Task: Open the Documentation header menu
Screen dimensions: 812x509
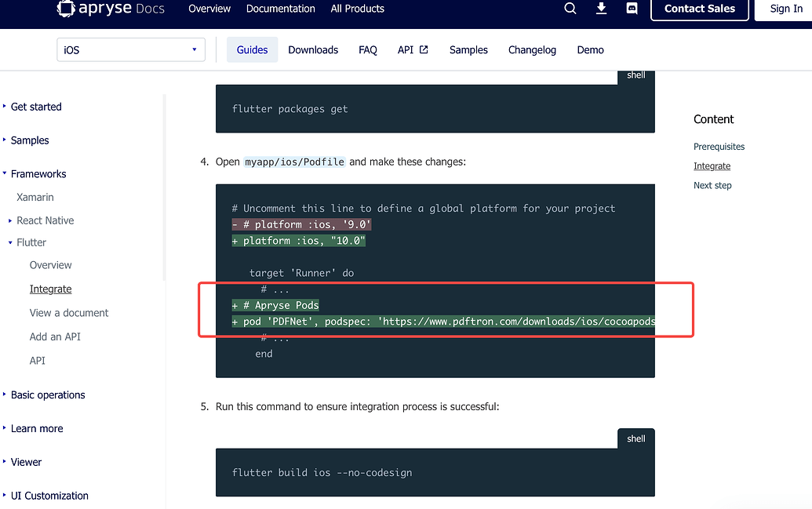Action: click(x=281, y=9)
